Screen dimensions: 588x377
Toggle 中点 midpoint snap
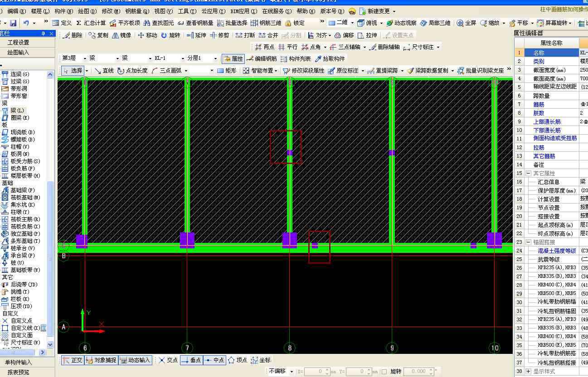point(214,360)
